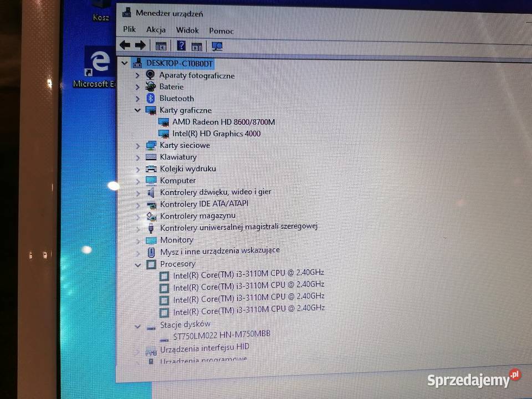Click the Intel(R) HD Graphics 4000 adapter icon
The image size is (532, 399).
tap(163, 134)
